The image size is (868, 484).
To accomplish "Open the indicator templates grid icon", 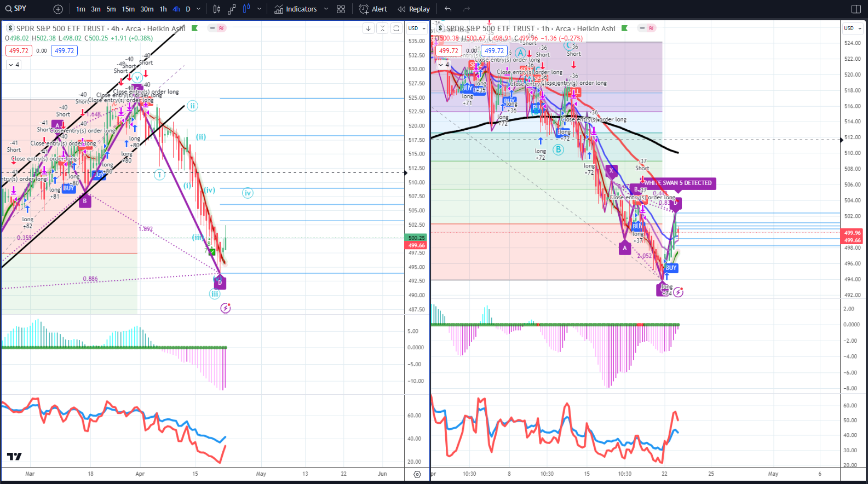I will [341, 9].
